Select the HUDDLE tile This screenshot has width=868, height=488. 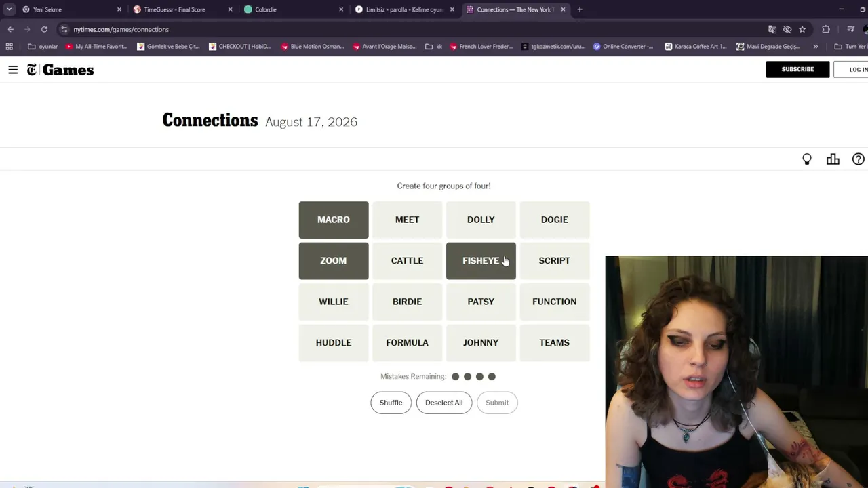pos(334,343)
